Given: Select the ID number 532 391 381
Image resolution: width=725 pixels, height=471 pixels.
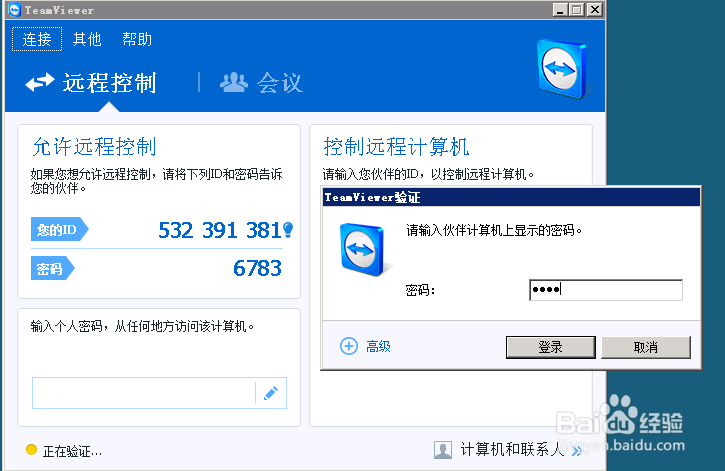Looking at the screenshot, I should click(x=220, y=230).
